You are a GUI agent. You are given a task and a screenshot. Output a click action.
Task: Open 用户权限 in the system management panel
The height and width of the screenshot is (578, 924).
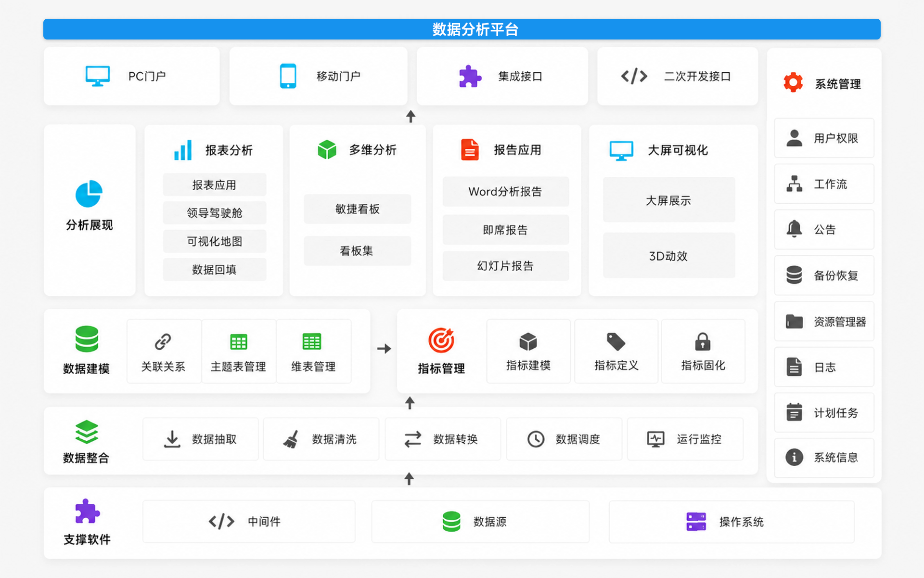[824, 138]
